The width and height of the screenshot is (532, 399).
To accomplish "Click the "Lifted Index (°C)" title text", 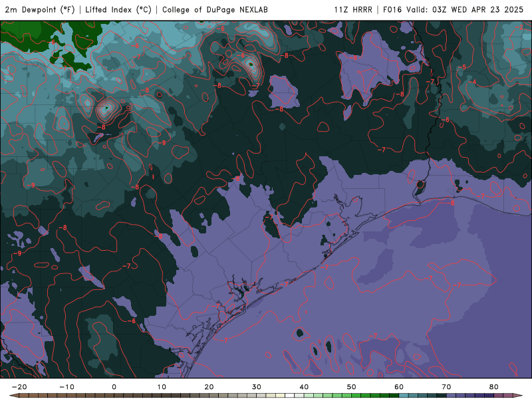I will coord(118,9).
